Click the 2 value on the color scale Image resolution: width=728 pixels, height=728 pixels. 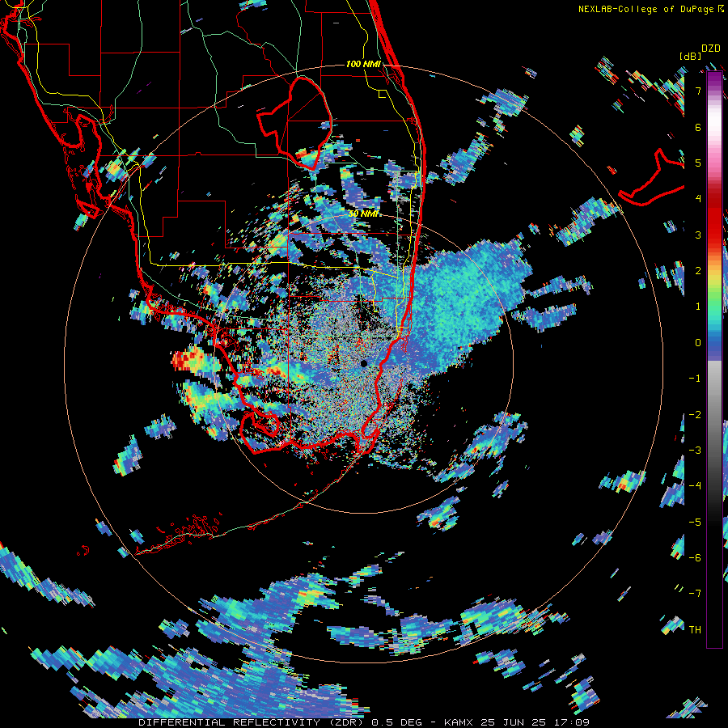(698, 271)
